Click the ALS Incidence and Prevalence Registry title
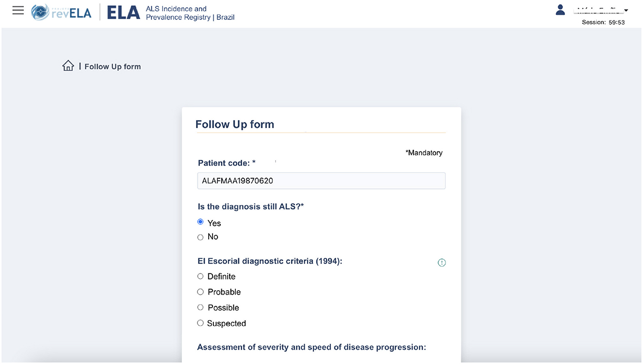 (190, 13)
